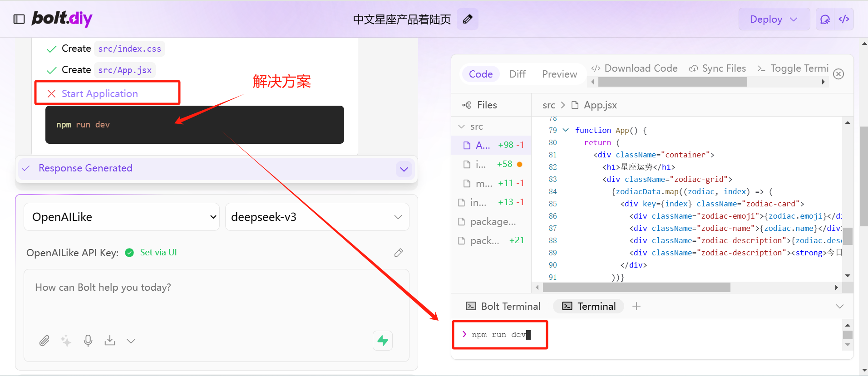Click Sync Files button
This screenshot has height=376, width=868.
pyautogui.click(x=717, y=68)
